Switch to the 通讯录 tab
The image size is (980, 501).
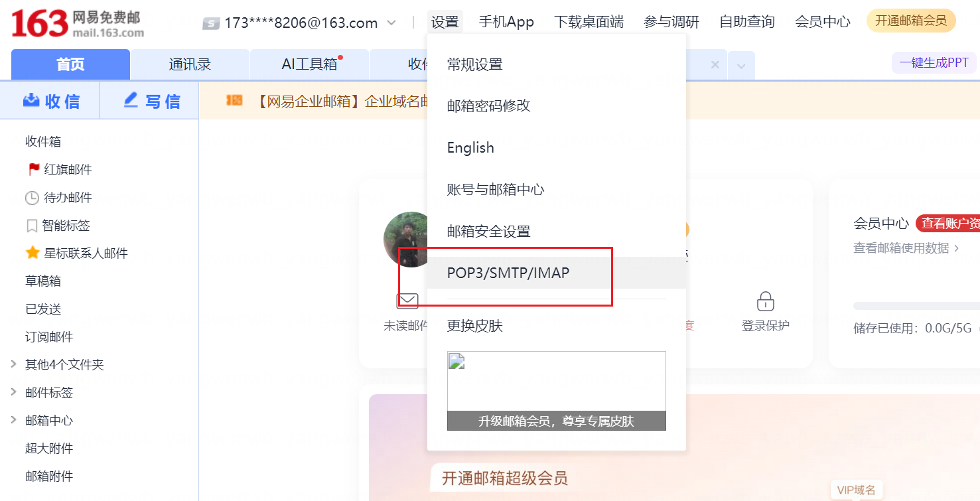coord(190,64)
